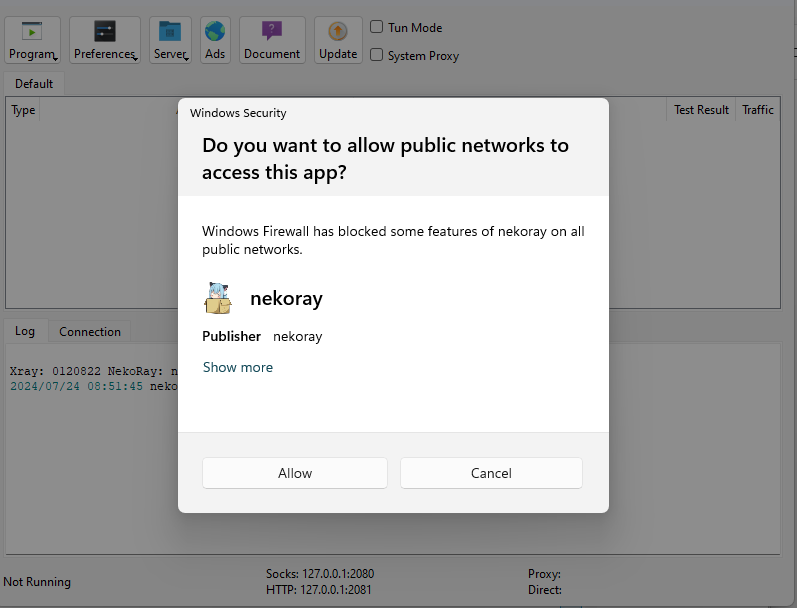The width and height of the screenshot is (797, 608).
Task: Click the Socks: 127.0.0.1:2080 status text
Action: tap(320, 573)
